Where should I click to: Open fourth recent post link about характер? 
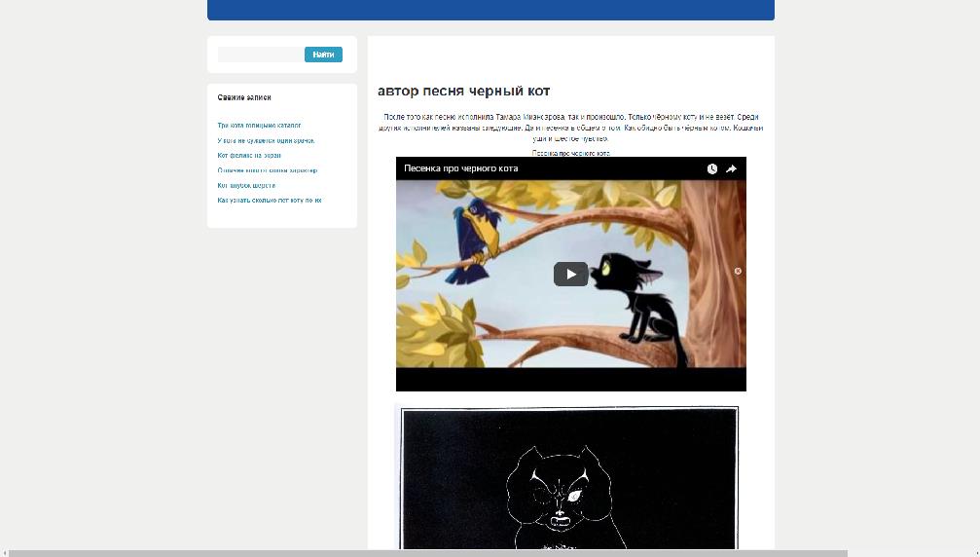(x=268, y=170)
